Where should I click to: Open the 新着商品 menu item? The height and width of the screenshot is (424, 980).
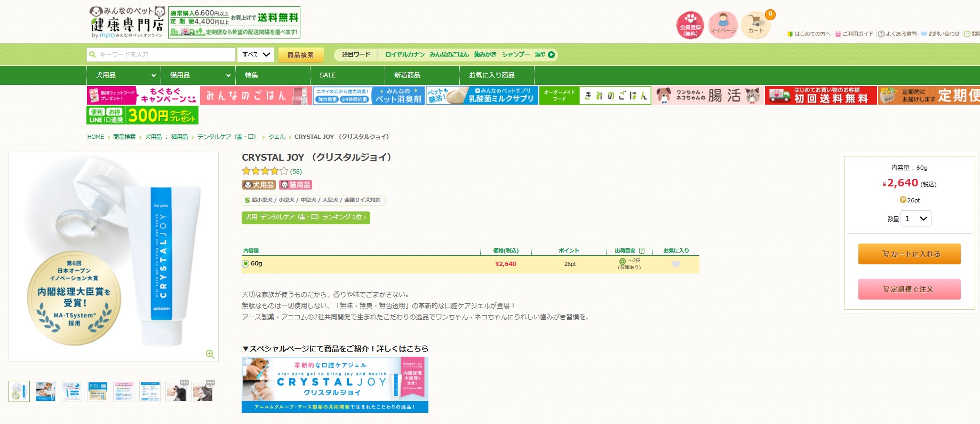tap(423, 75)
